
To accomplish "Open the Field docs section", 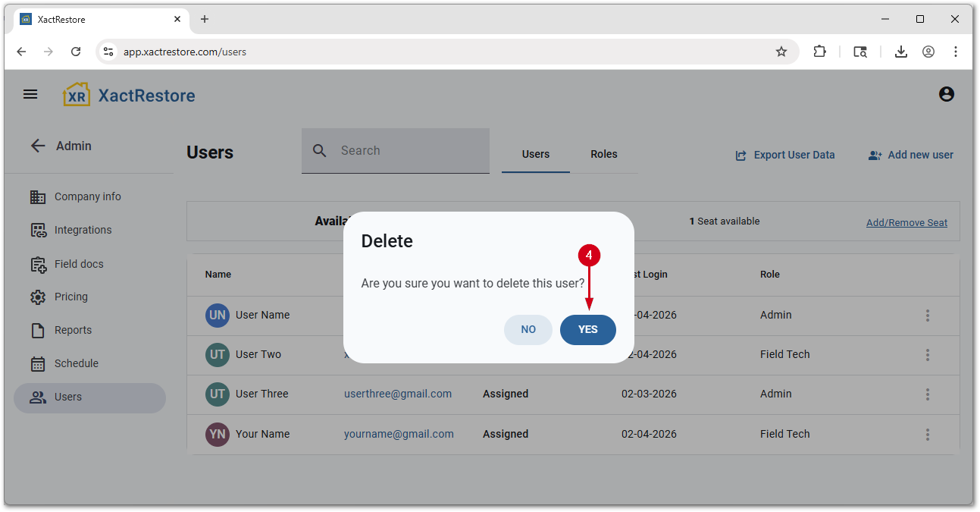I will [79, 264].
